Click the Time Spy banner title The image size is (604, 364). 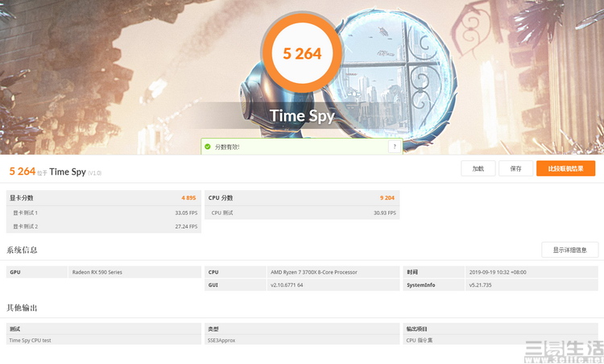pyautogui.click(x=302, y=115)
